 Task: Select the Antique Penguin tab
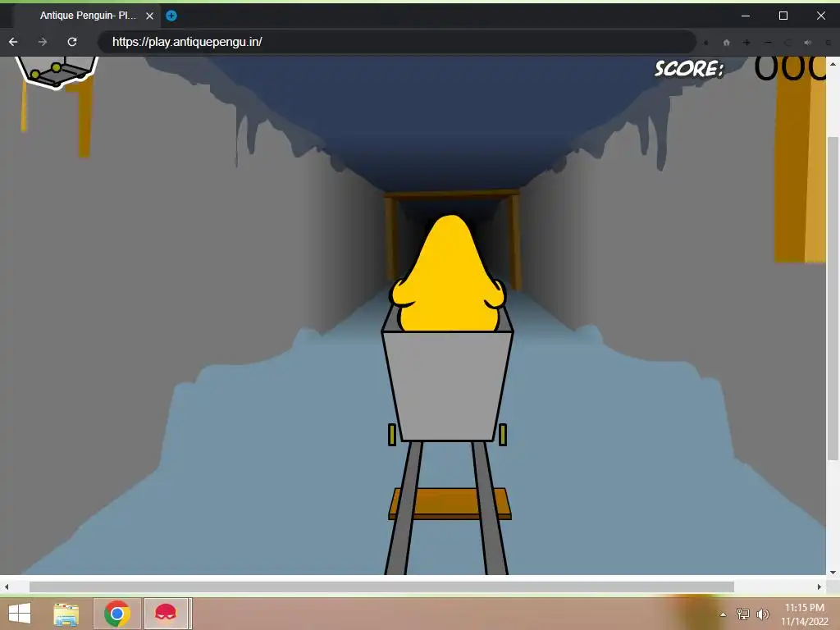tap(87, 16)
